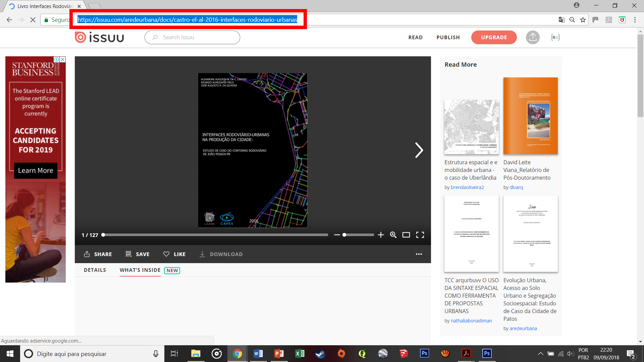Go to the next page arrow
The height and width of the screenshot is (362, 644).
tap(419, 150)
